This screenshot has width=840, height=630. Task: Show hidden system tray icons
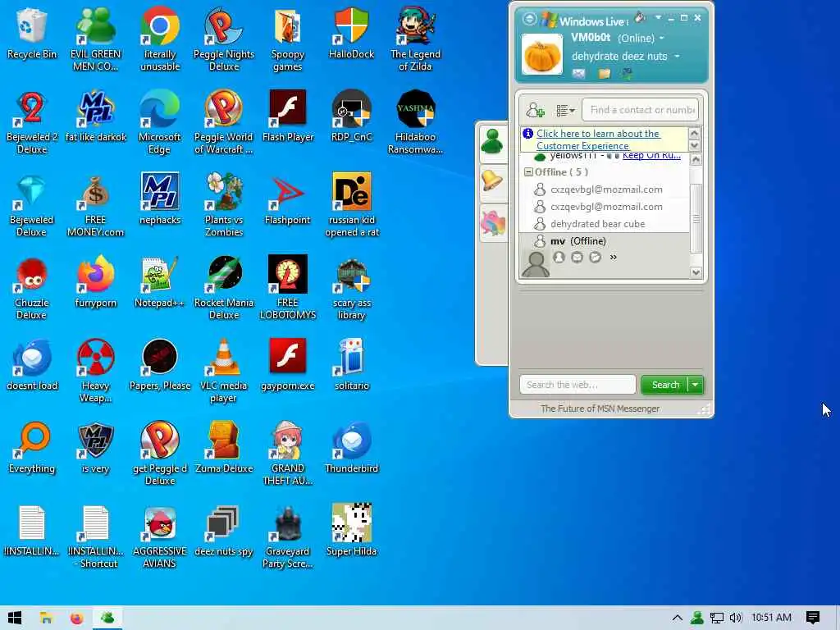677,618
